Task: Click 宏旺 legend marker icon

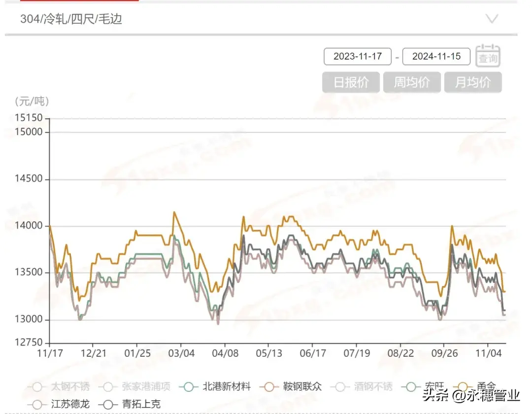Action: click(410, 386)
